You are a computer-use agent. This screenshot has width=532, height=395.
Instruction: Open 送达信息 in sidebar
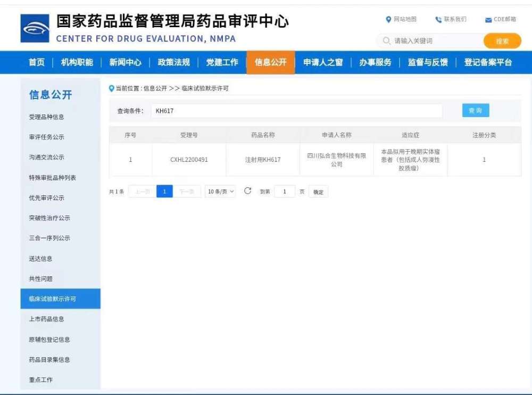(x=41, y=259)
